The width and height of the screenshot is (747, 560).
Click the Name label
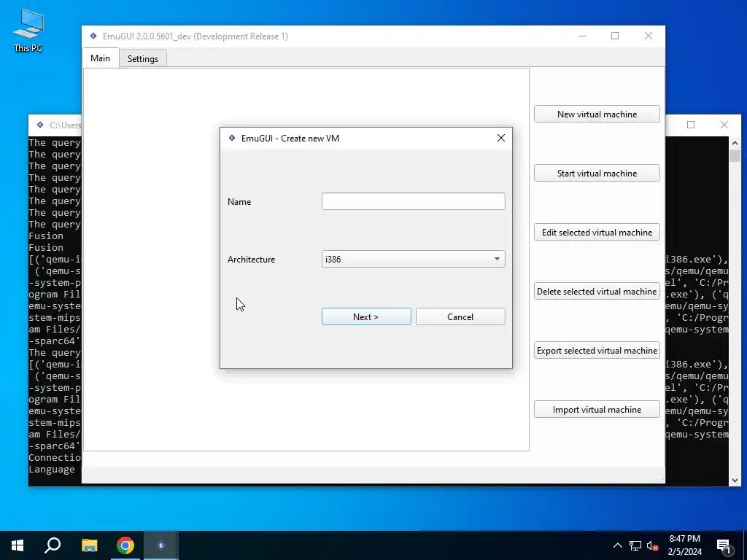(239, 202)
